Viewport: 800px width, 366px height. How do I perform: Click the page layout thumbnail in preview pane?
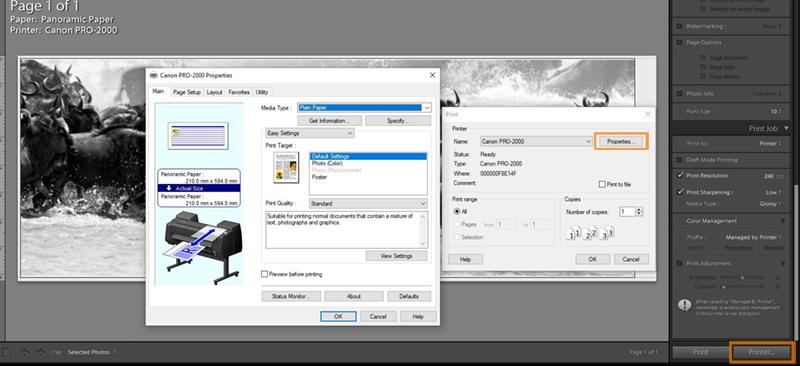click(197, 135)
